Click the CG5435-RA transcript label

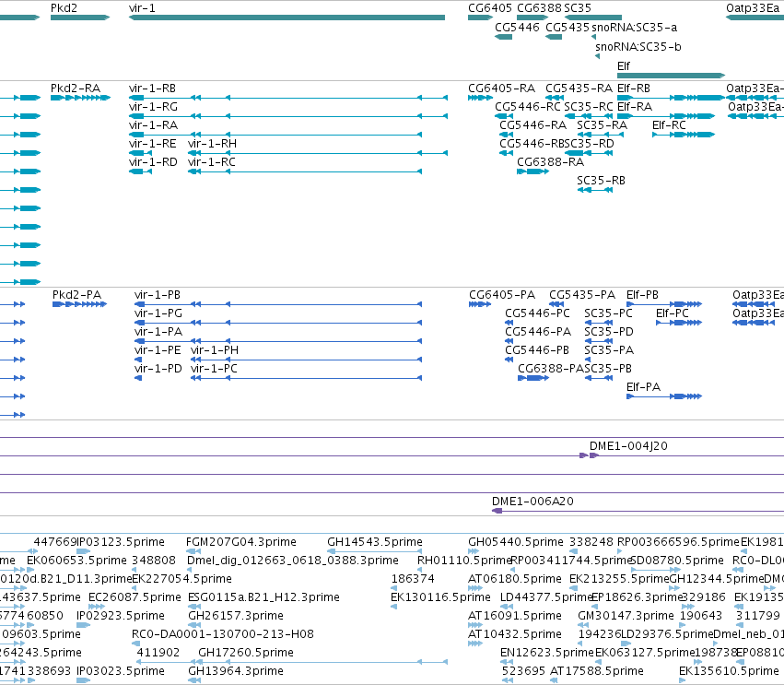pos(579,89)
